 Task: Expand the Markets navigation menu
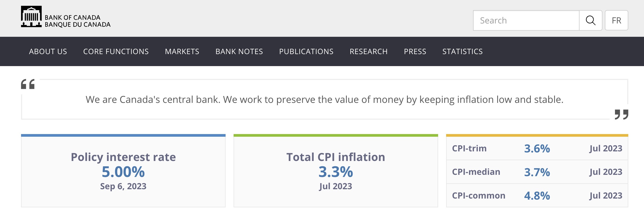[x=182, y=51]
